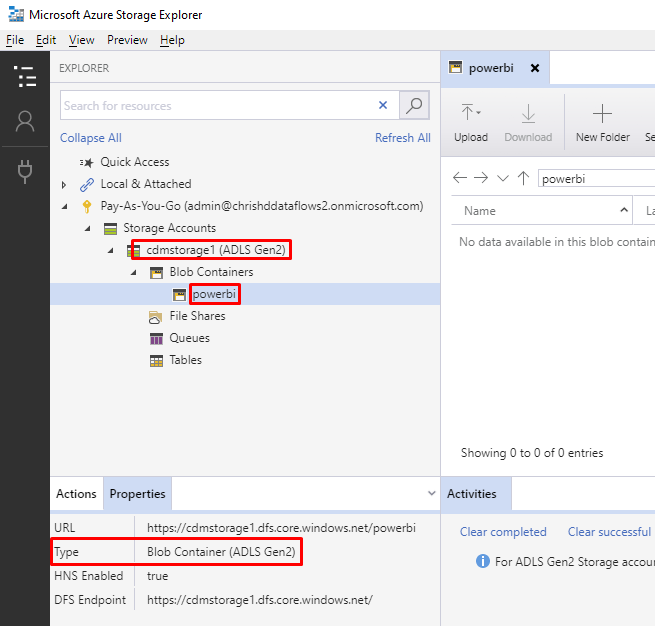Click the search magnifier button
The image size is (655, 626).
point(414,105)
